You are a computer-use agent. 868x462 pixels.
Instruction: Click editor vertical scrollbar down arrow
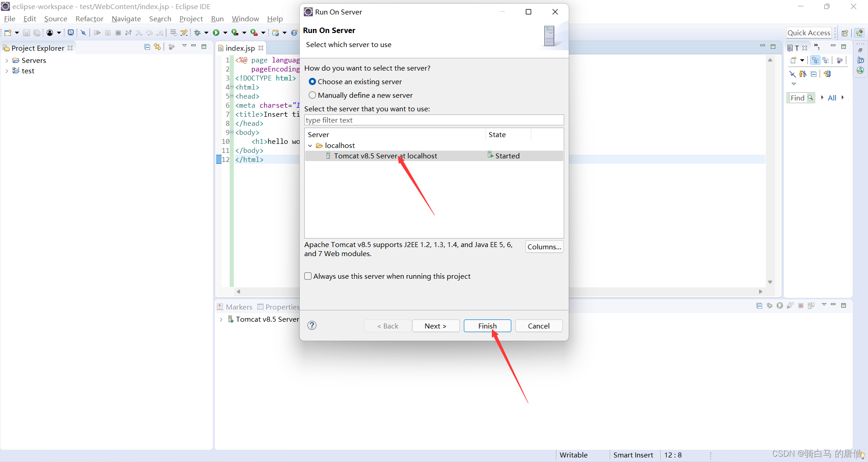pyautogui.click(x=770, y=282)
